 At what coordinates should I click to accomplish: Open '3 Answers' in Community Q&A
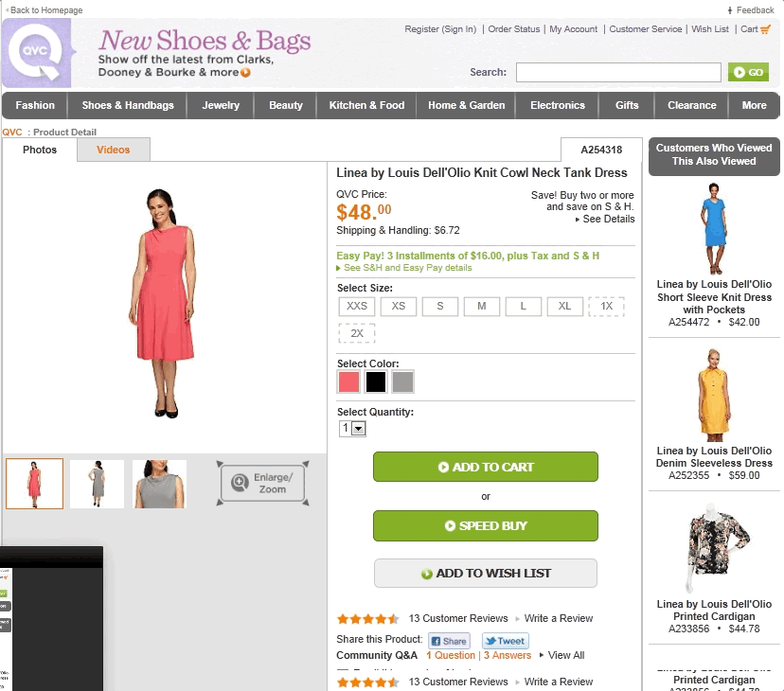(507, 655)
